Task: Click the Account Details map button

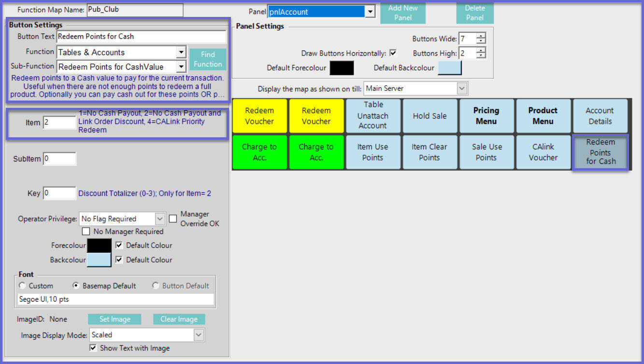Action: click(600, 116)
